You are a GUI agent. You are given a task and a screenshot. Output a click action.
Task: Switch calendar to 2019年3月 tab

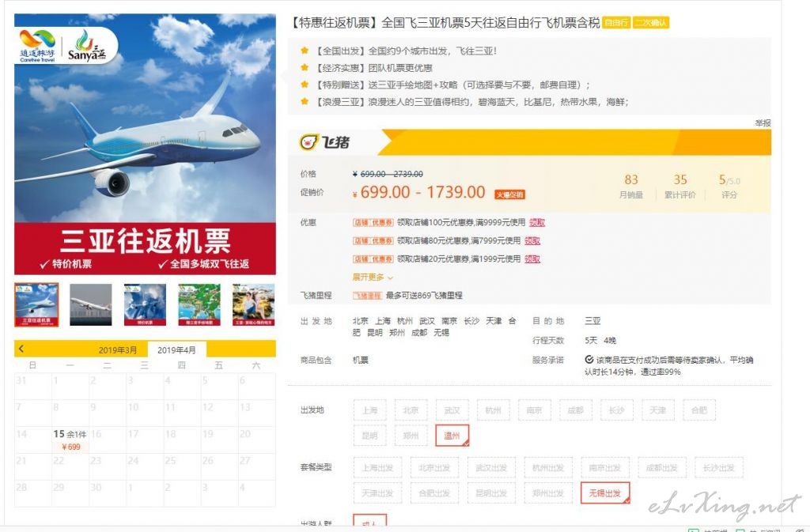click(117, 350)
